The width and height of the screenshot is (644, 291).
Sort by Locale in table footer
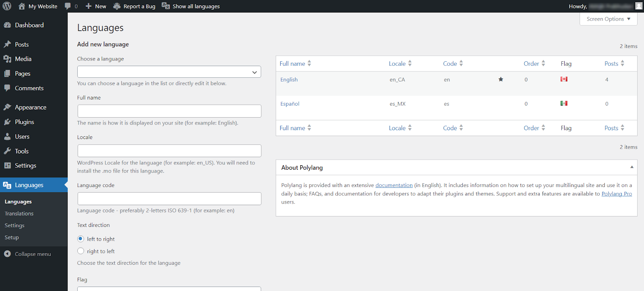pos(400,128)
